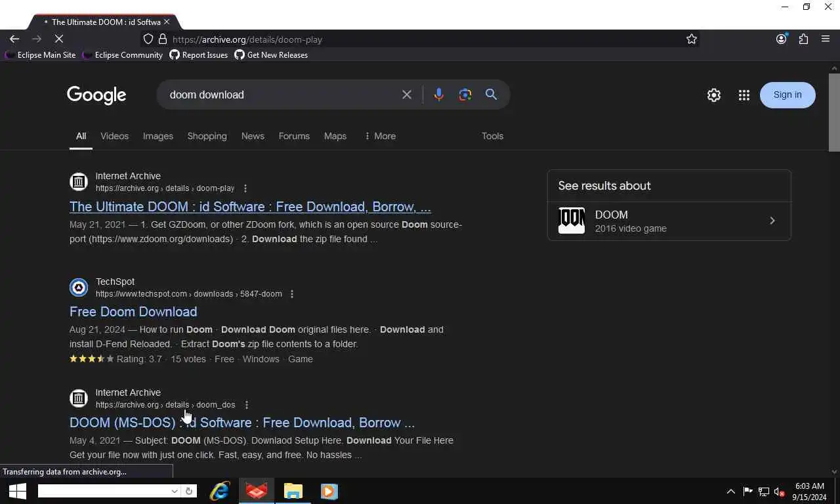
Task: Open the media player taskbar icon
Action: click(x=329, y=491)
